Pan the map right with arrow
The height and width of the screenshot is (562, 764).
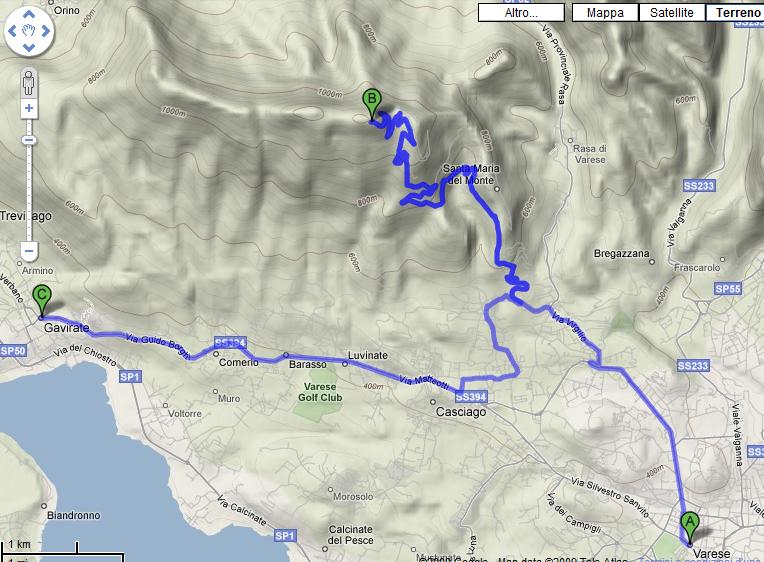point(46,31)
